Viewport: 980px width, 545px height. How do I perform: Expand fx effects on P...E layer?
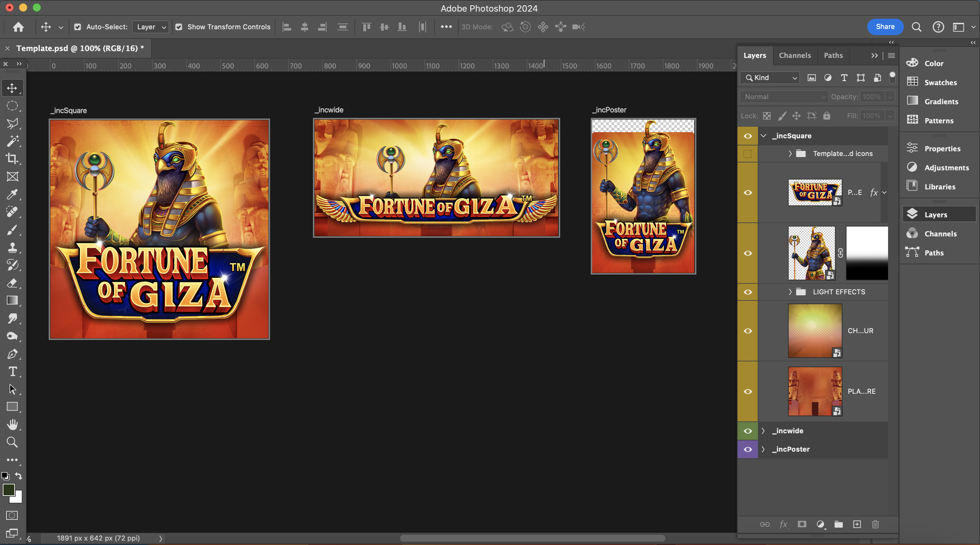pos(884,192)
